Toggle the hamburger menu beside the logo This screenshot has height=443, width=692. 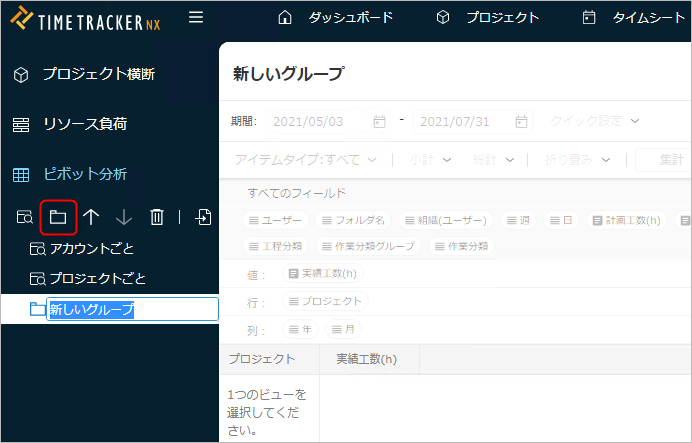pos(196,17)
